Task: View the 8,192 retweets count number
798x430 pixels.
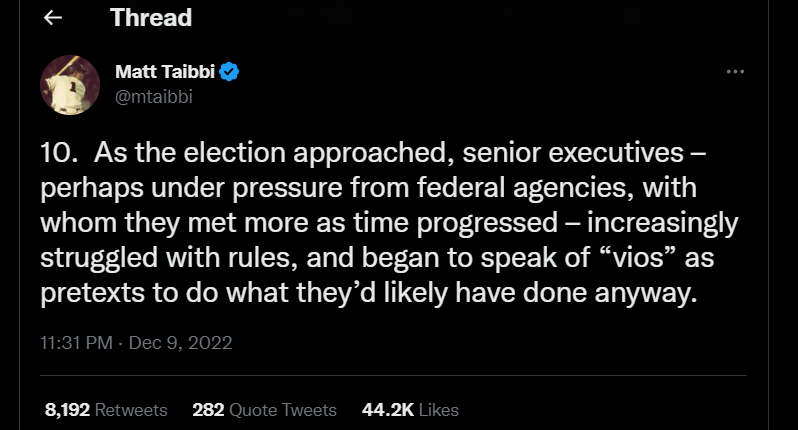Action: (65, 409)
